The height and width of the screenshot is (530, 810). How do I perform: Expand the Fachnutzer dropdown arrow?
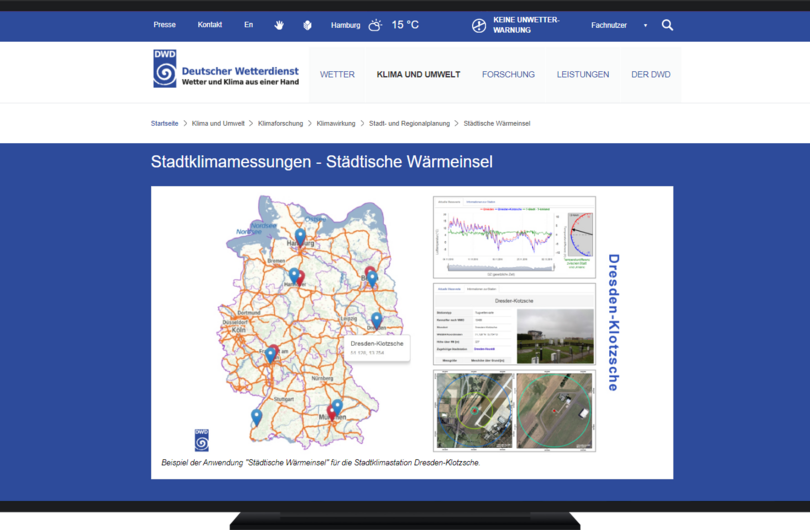645,25
